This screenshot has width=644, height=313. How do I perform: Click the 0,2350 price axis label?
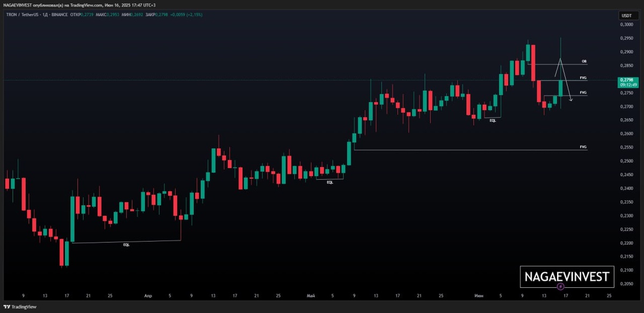click(626, 202)
